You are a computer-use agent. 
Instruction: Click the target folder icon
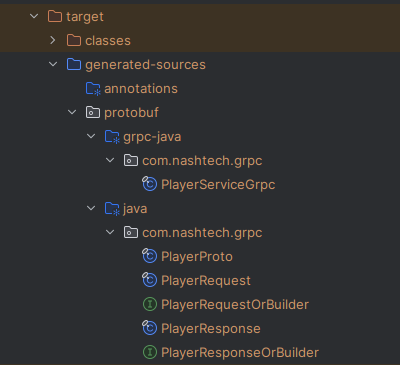click(55, 16)
